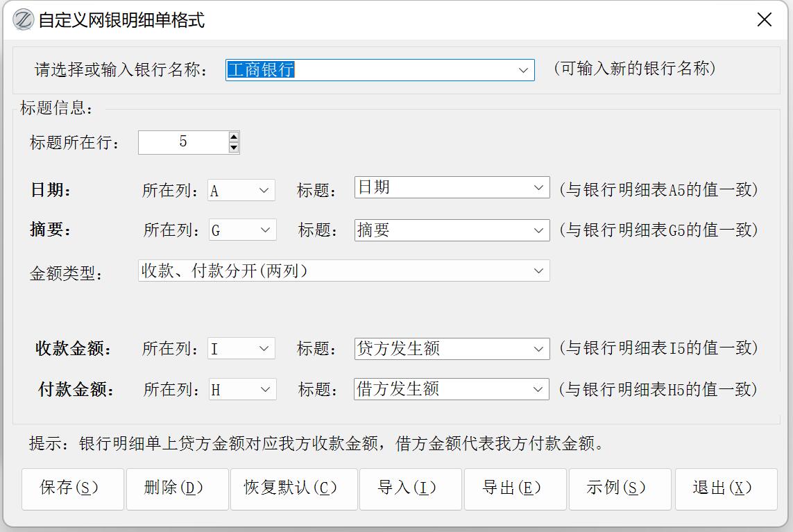The image size is (793, 532).
Task: Expand the 收款金额 column dropdown showing I
Action: (x=264, y=349)
